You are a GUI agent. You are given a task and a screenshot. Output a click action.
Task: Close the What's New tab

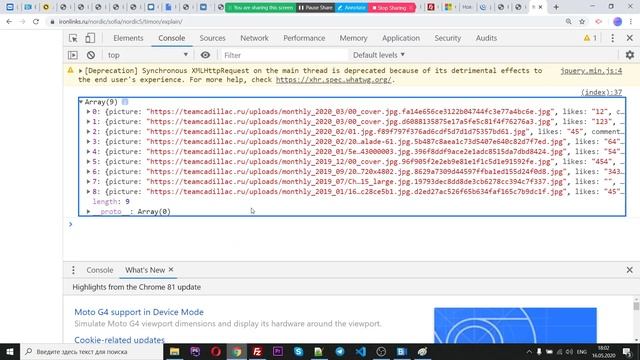(171, 269)
